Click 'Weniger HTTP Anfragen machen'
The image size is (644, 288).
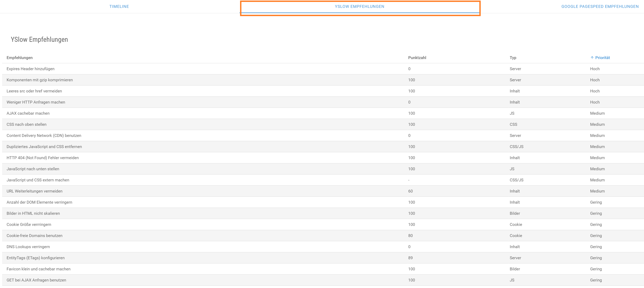click(x=36, y=102)
